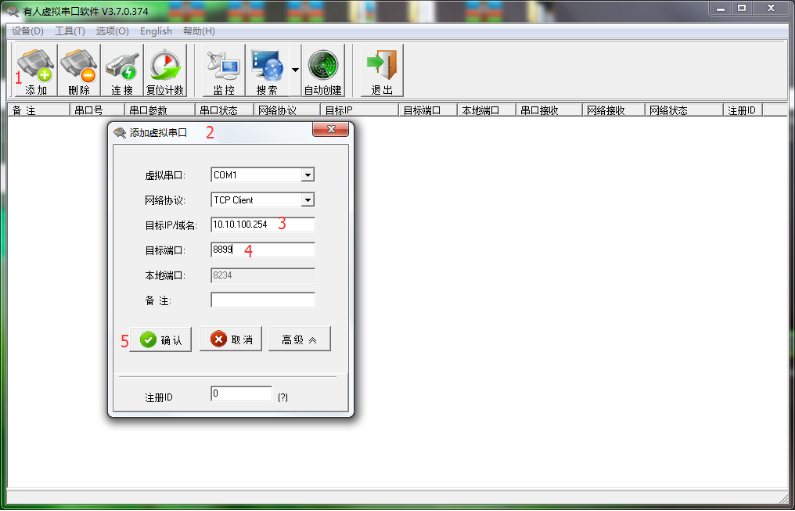Open the 工具(T) menu

70,31
